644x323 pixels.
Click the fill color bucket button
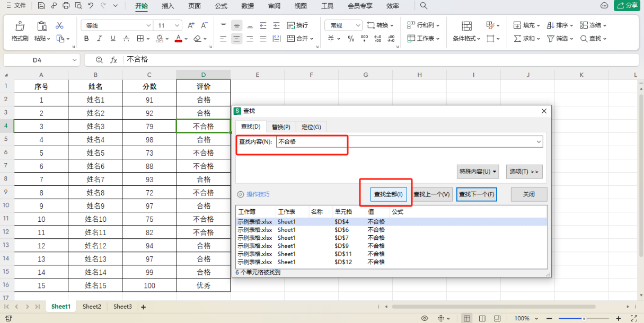160,39
